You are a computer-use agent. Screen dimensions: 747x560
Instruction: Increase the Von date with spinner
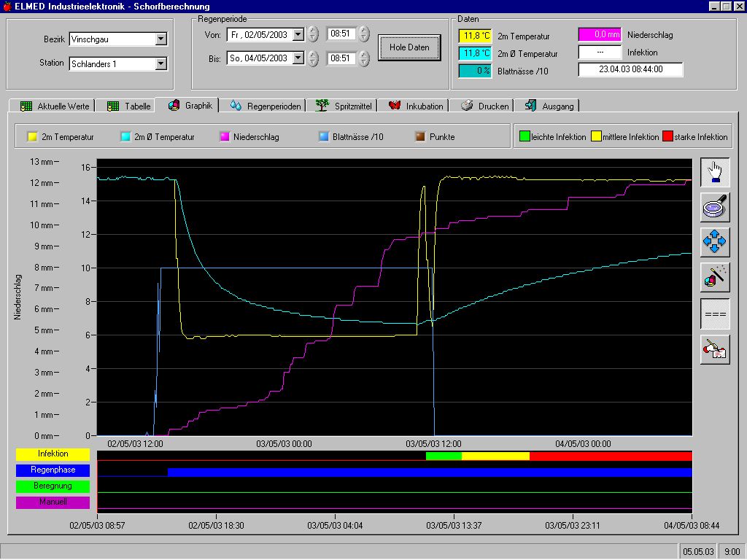coord(313,31)
